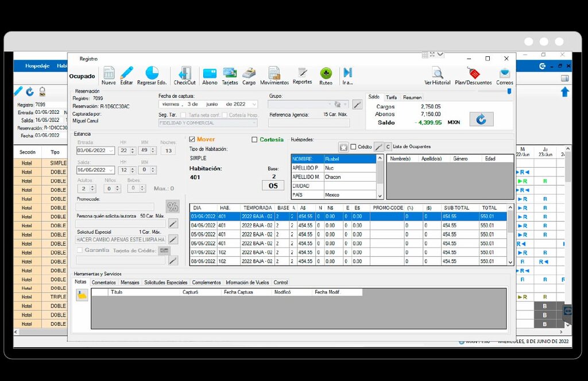Viewport: 588px width, 381px height.
Task: Click the blue refresh Saldo button
Action: pyautogui.click(x=482, y=120)
